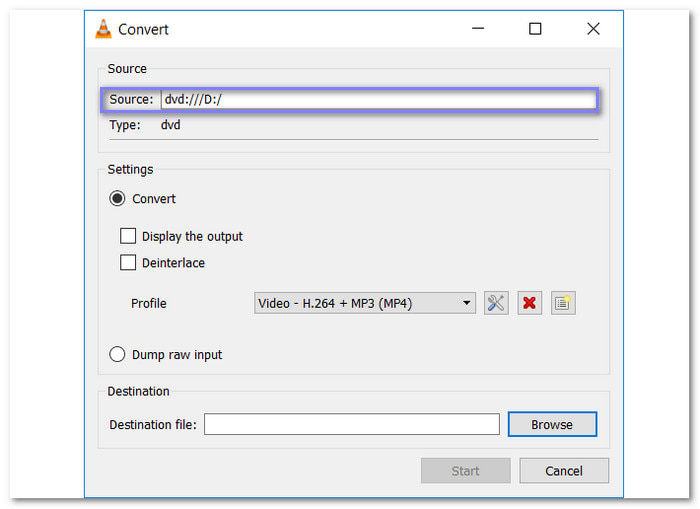Create a new profile icon

(x=563, y=303)
